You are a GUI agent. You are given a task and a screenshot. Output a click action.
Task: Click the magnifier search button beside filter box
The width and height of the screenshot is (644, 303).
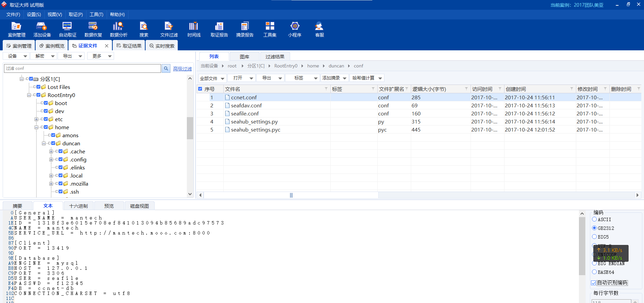tap(166, 68)
